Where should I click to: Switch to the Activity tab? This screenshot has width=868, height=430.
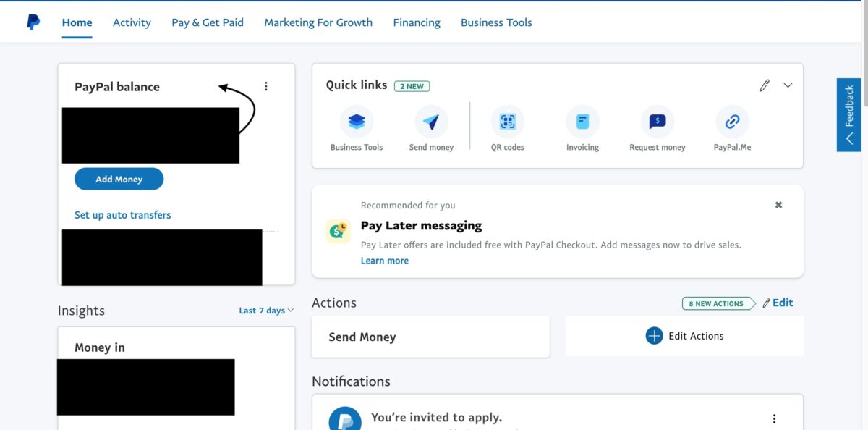pyautogui.click(x=132, y=22)
